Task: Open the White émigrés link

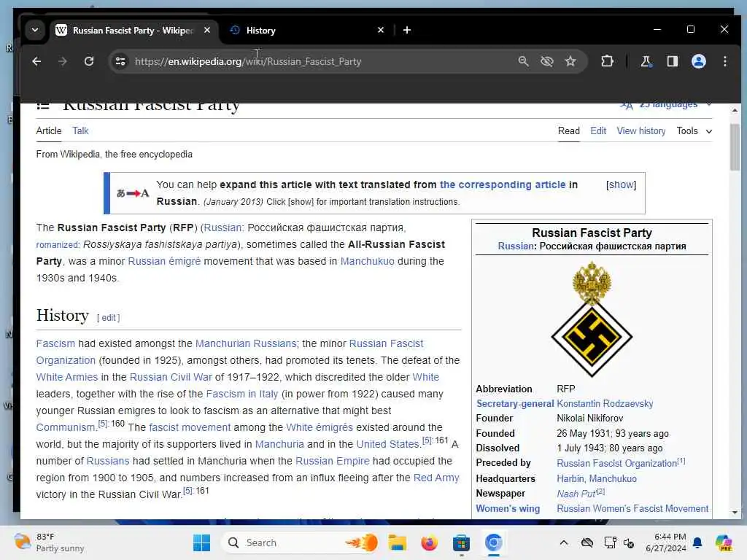Action: (x=320, y=427)
